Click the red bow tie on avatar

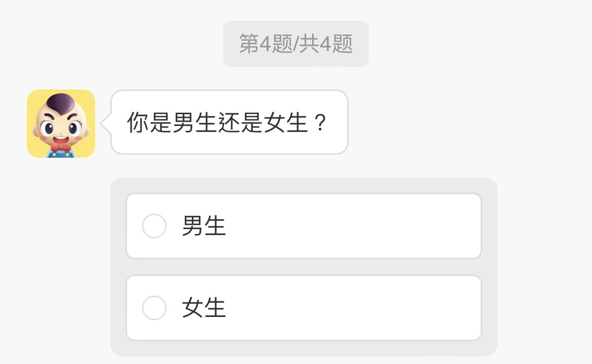coord(61,148)
